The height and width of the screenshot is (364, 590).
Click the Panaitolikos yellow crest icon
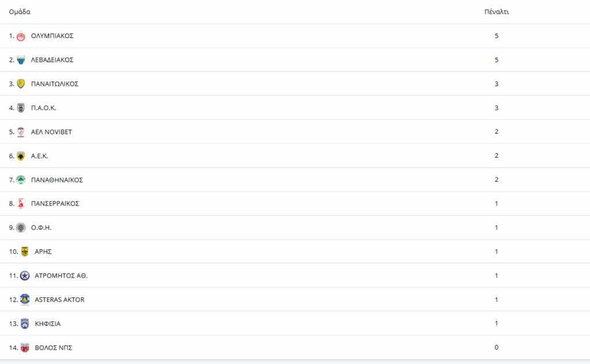[21, 84]
